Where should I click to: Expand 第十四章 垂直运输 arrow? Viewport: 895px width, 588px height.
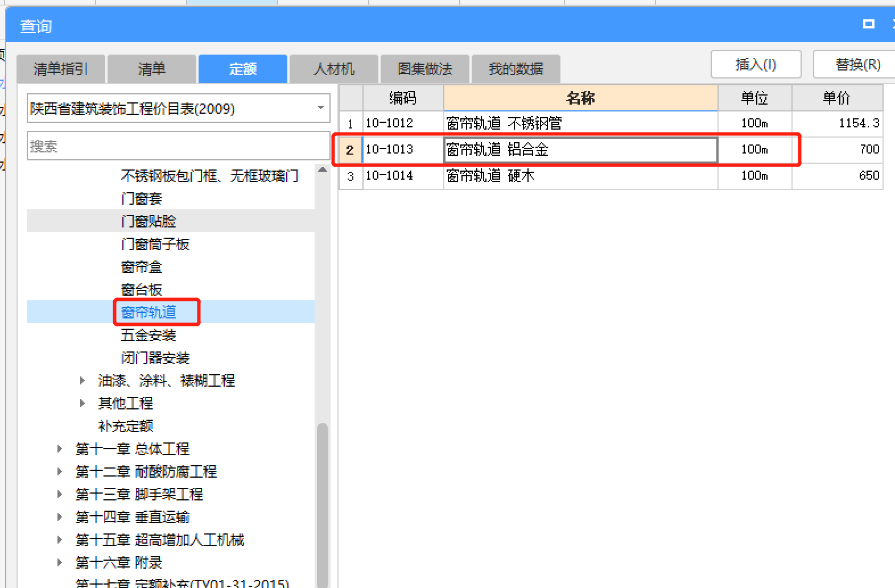click(x=60, y=517)
